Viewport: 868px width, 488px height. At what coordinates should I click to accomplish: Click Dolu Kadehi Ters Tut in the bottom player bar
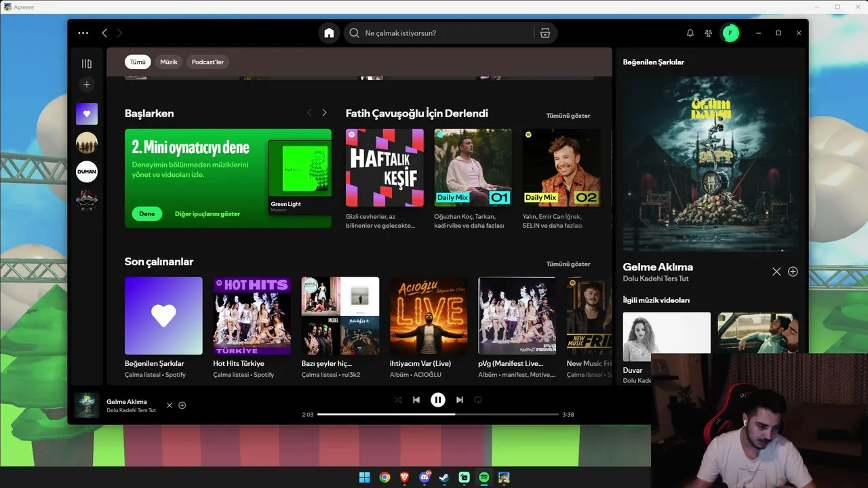131,410
